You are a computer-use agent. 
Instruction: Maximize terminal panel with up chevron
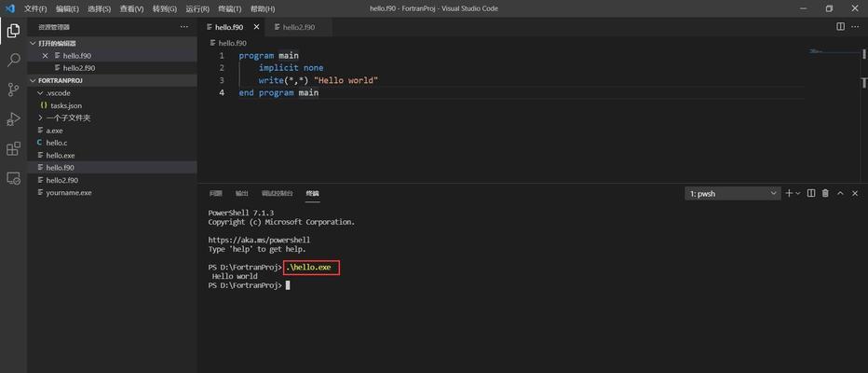pyautogui.click(x=840, y=193)
